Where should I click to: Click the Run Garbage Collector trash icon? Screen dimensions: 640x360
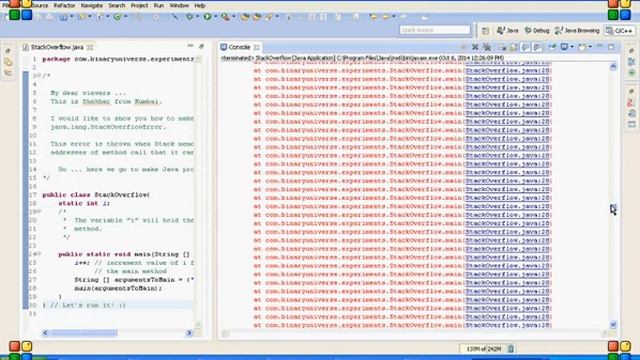tap(511, 349)
